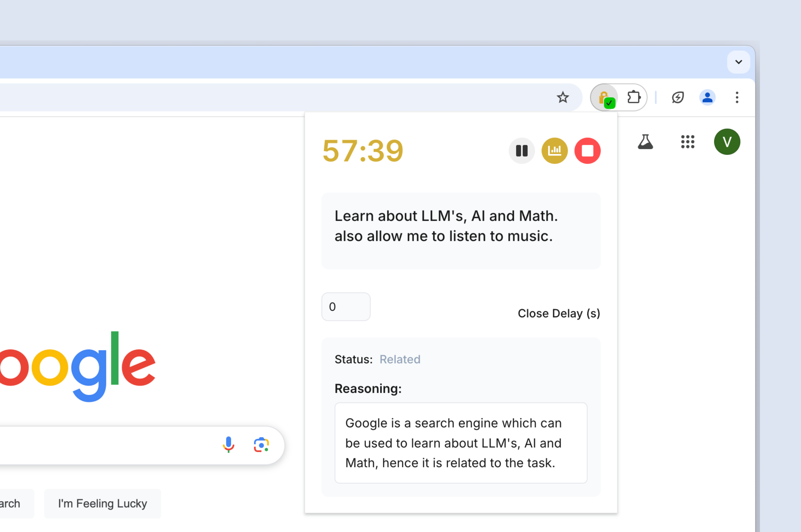The height and width of the screenshot is (532, 801).
Task: Click the green V account avatar
Action: click(727, 142)
